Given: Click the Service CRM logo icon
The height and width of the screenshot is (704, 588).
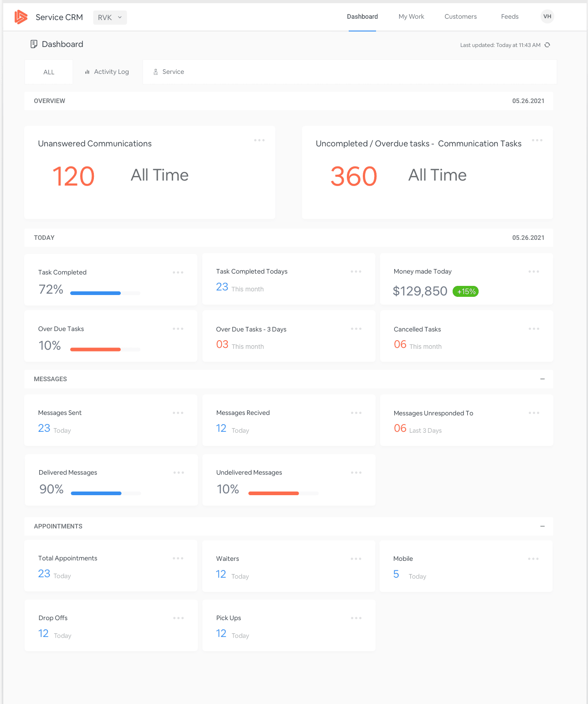Looking at the screenshot, I should coord(21,17).
